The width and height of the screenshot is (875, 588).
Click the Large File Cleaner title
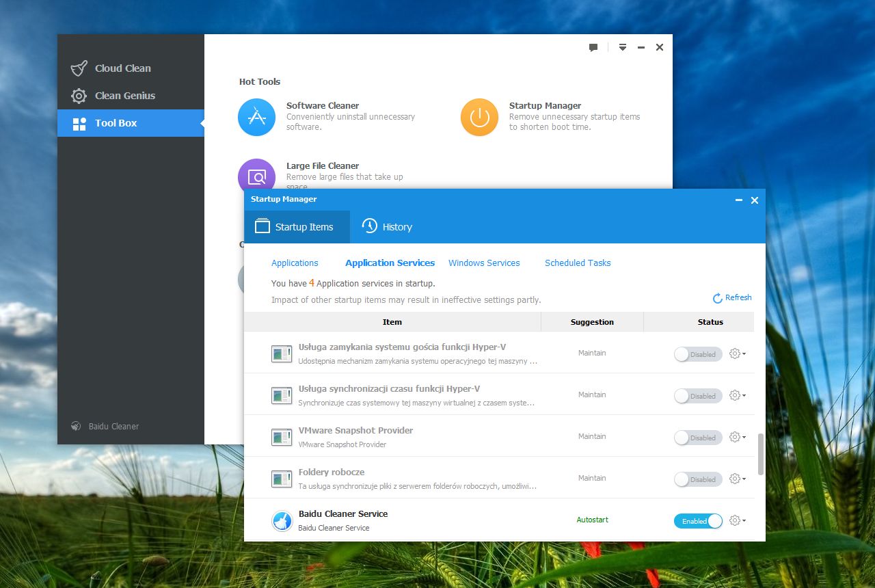click(x=323, y=166)
